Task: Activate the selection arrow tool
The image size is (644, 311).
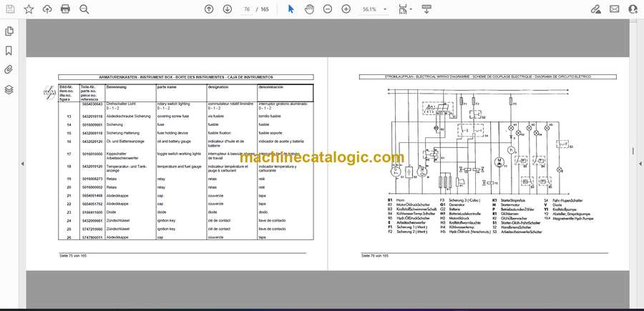Action: (291, 9)
